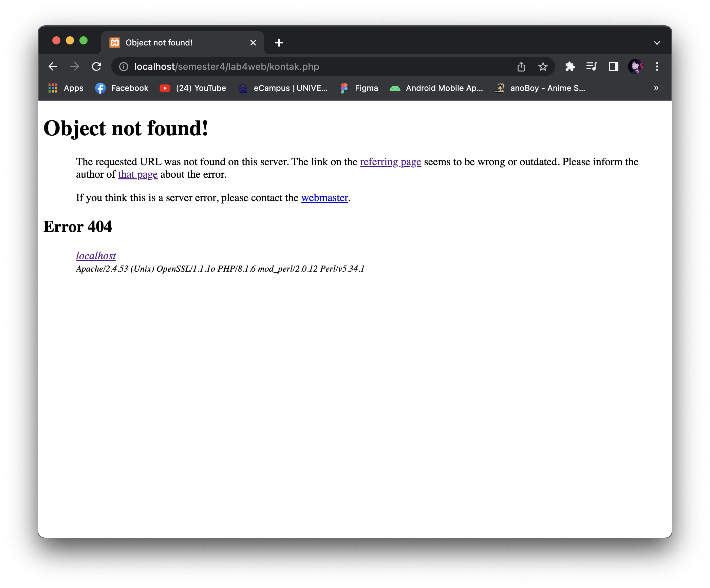Open the Figma bookmark
Screen dimensions: 710x588
(359, 88)
